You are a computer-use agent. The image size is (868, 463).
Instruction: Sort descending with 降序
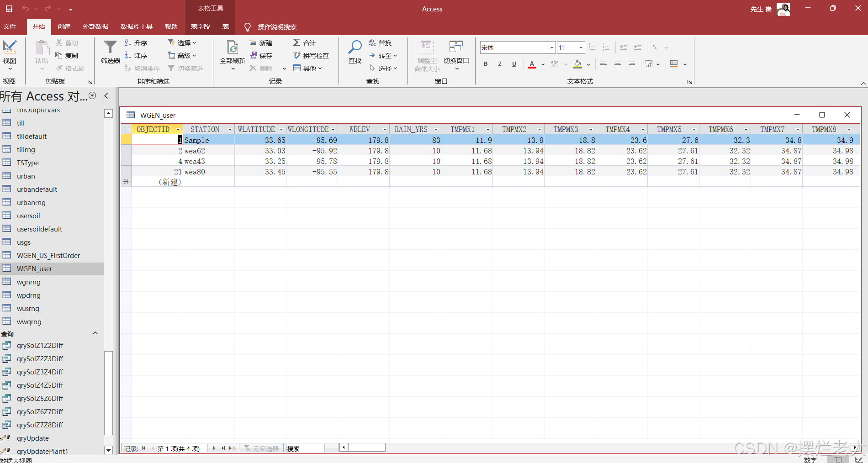(x=136, y=56)
